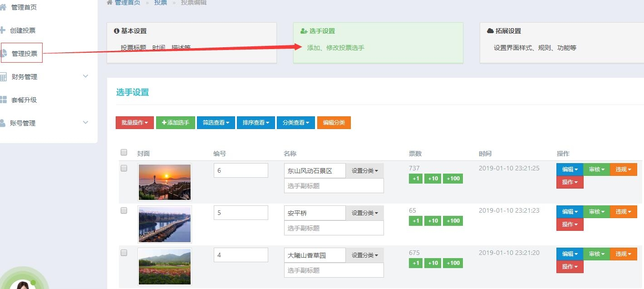This screenshot has height=289, width=644.
Task: Click the home icon beside 管理首页 in sidebar
Action: click(x=3, y=7)
